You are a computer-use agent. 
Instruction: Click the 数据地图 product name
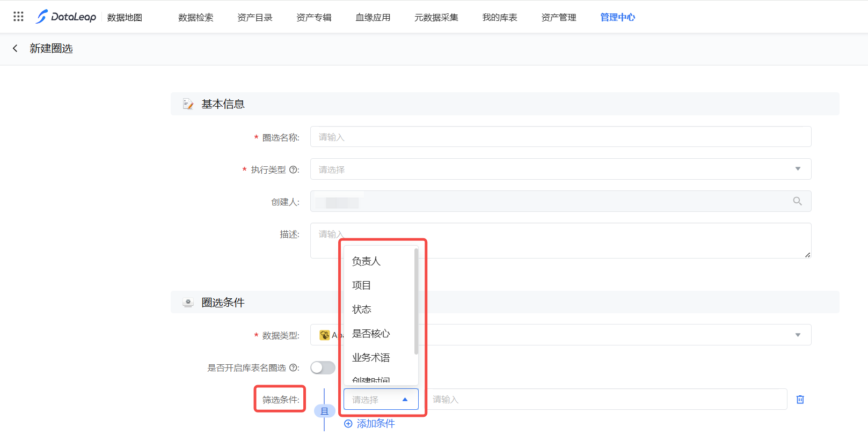pyautogui.click(x=125, y=17)
